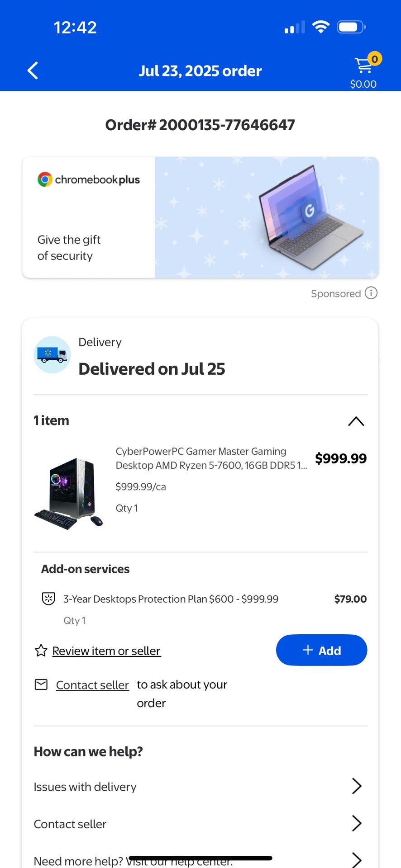
Task: Tap the delivery truck icon
Action: (52, 355)
